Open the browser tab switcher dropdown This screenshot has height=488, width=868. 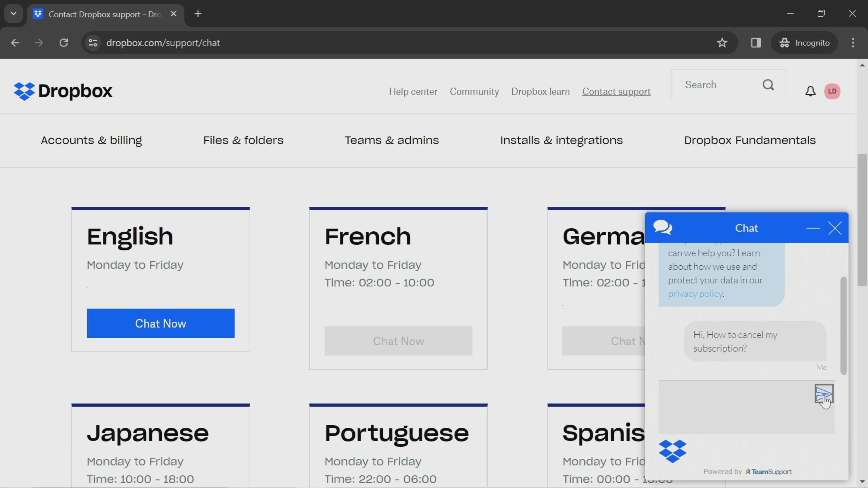click(x=13, y=13)
